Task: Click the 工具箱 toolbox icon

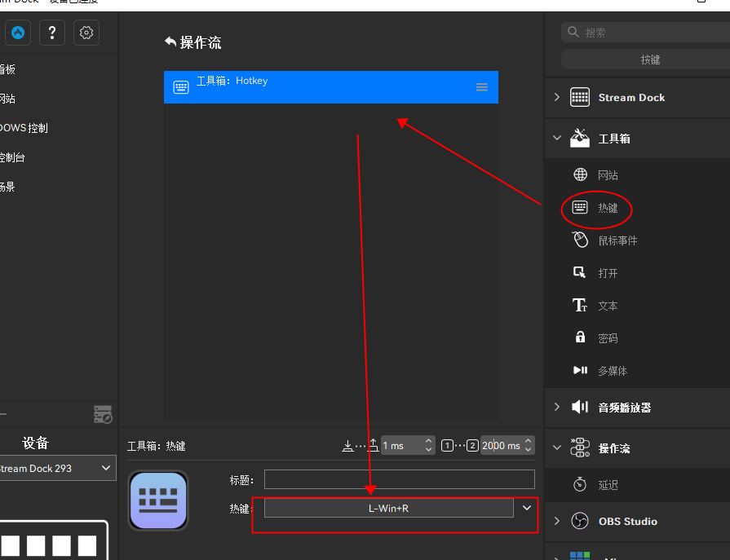Action: [580, 138]
